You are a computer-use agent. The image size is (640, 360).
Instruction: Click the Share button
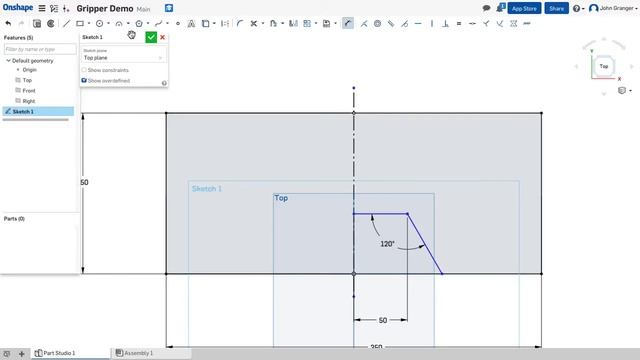click(x=556, y=8)
